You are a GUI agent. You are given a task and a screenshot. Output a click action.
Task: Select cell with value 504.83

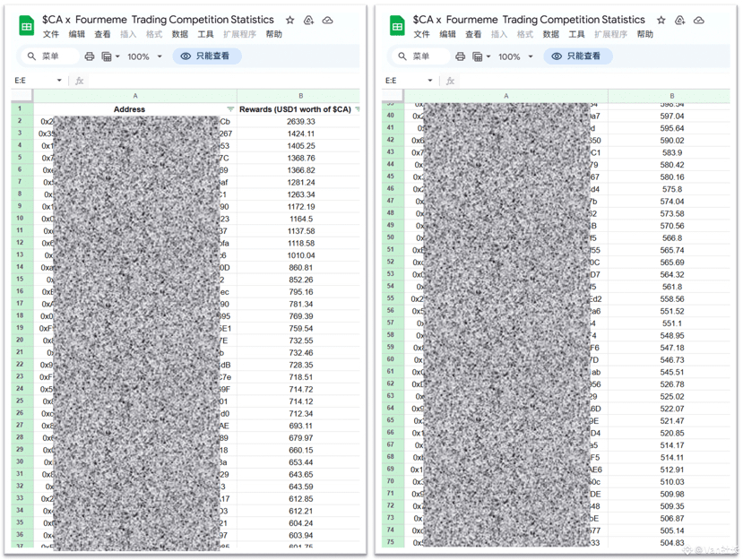tap(671, 543)
